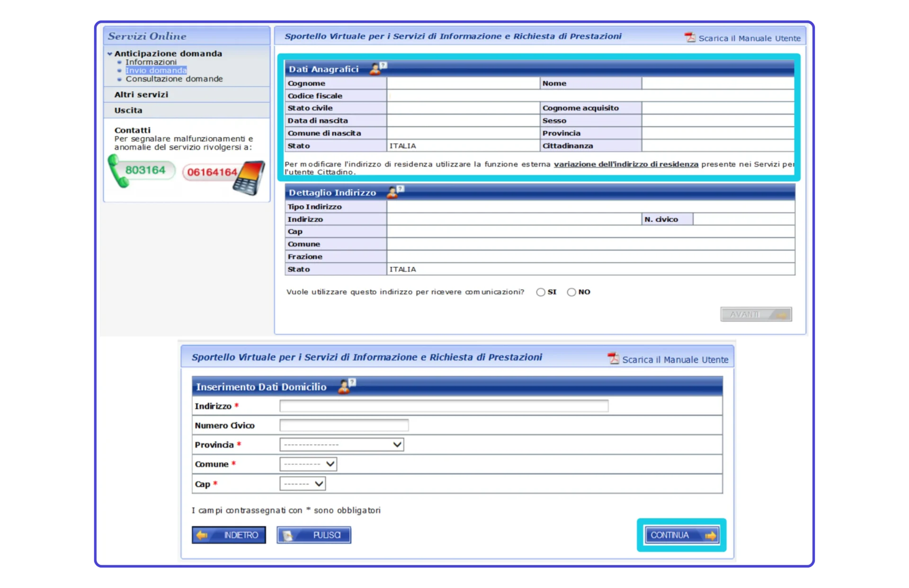Click the Servizi Online sidebar heading
Screen dimensions: 909x588
click(x=147, y=36)
